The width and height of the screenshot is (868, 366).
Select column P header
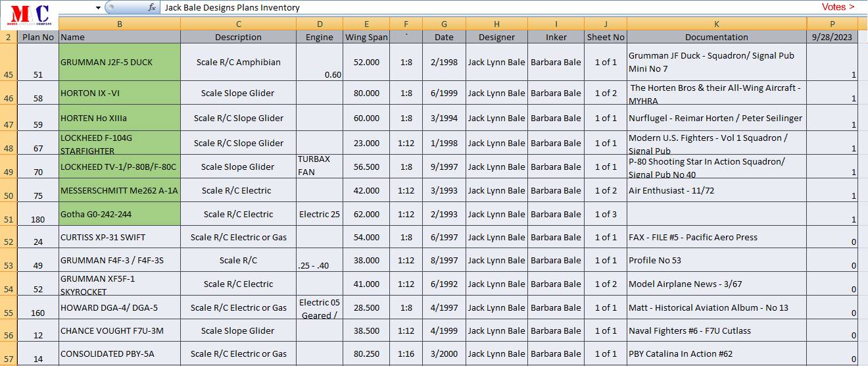click(x=832, y=24)
